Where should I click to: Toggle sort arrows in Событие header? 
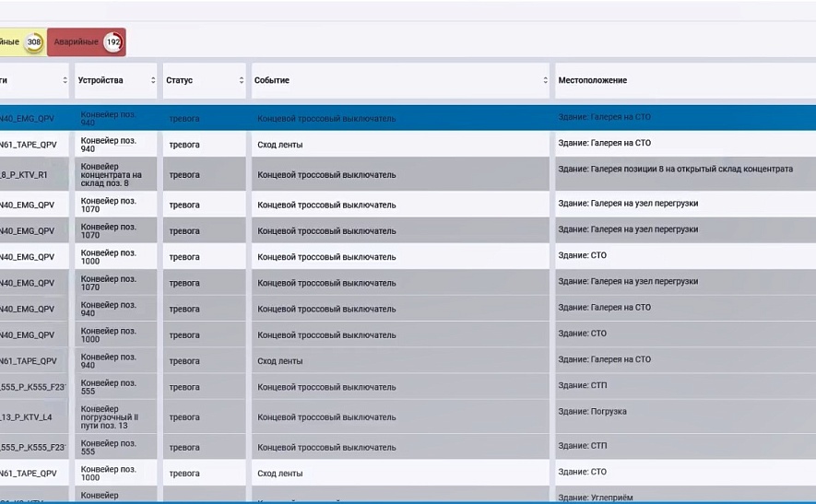[546, 80]
